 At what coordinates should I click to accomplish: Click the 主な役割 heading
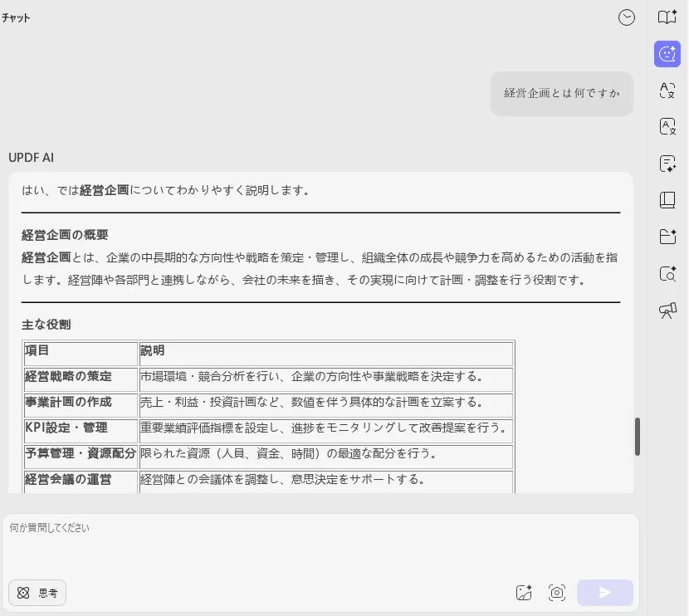point(46,325)
